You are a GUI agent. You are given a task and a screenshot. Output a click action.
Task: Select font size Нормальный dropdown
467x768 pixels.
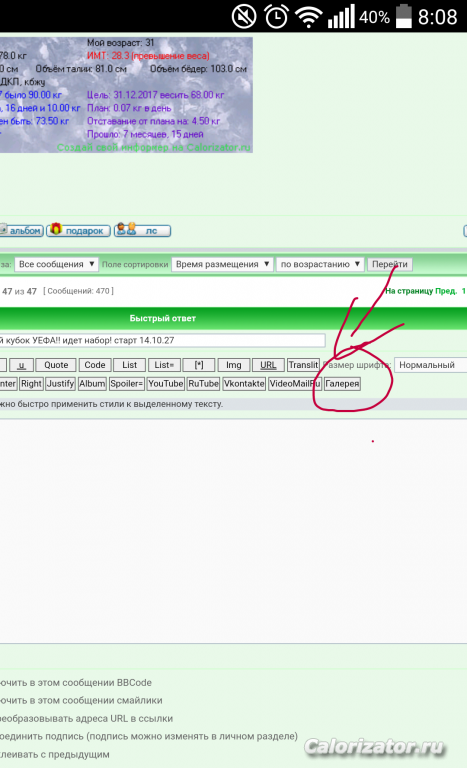(430, 365)
